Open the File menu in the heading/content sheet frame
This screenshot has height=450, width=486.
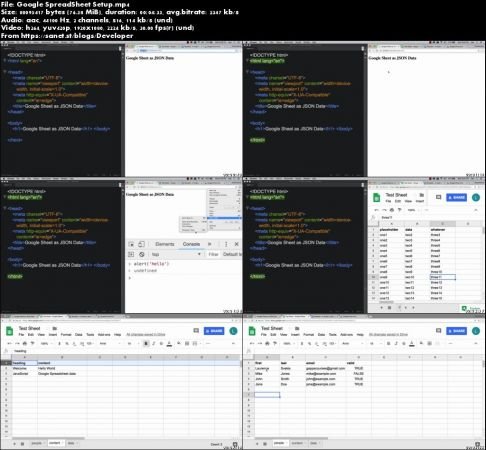(21, 334)
